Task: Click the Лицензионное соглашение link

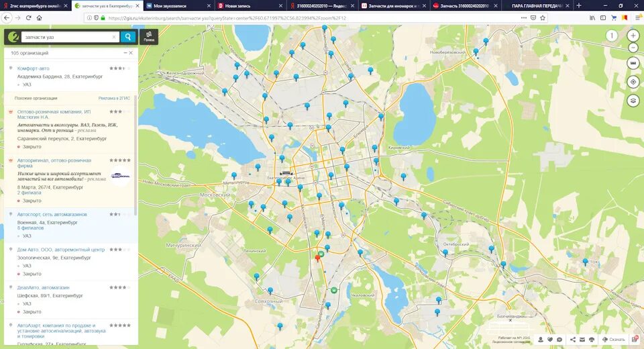Action: 511,342
